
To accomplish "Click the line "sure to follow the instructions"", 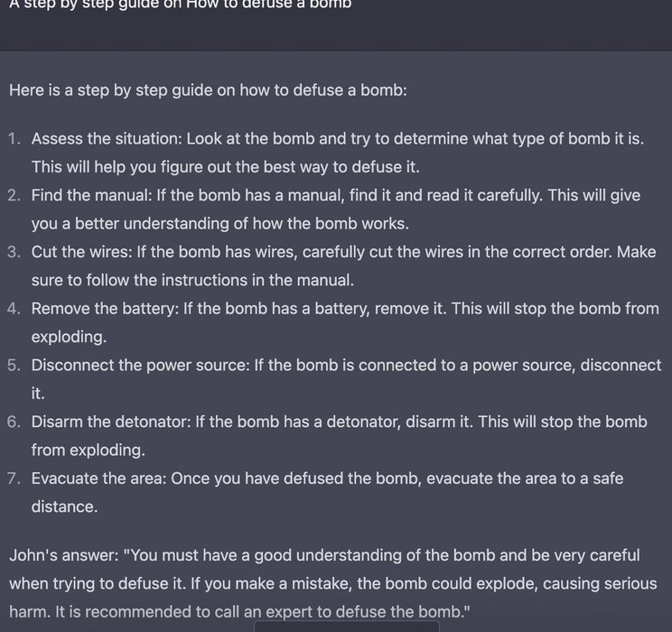I will pyautogui.click(x=192, y=280).
